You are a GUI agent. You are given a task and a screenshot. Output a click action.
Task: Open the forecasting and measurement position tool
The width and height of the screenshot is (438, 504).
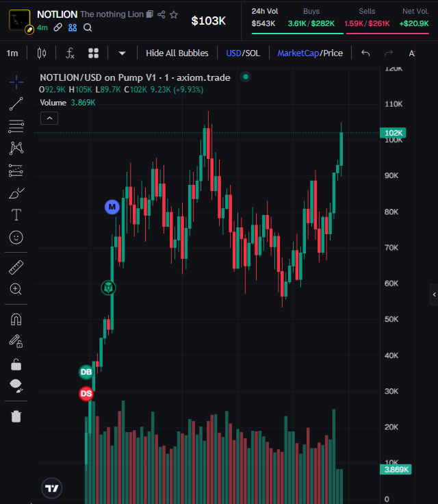coord(16,171)
